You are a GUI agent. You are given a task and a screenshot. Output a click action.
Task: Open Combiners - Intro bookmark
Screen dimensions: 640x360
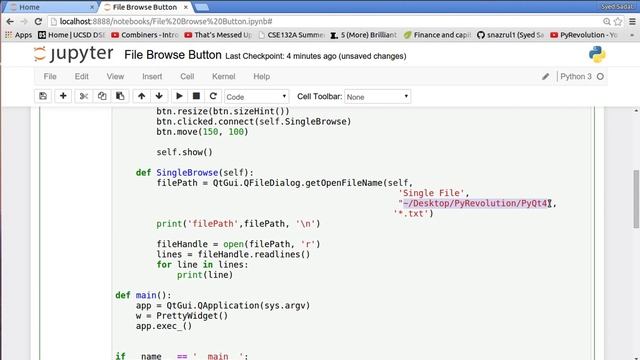point(144,35)
